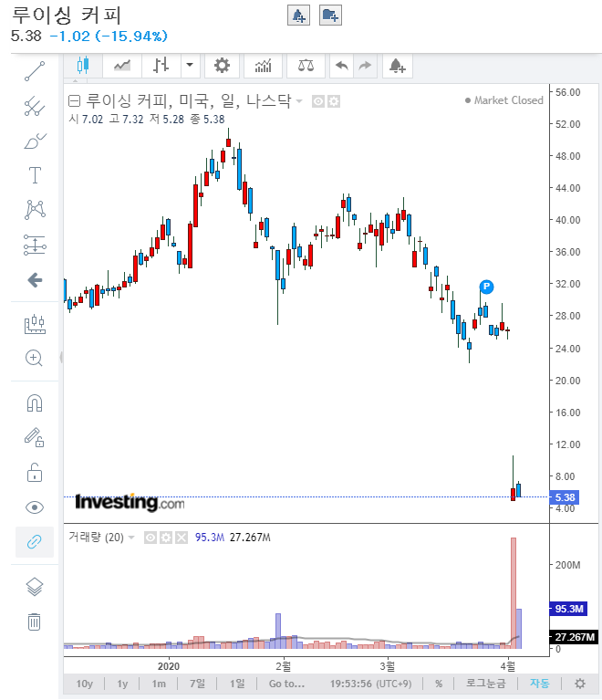Collapse the main series legend box
The height and width of the screenshot is (700, 602).
[x=74, y=101]
